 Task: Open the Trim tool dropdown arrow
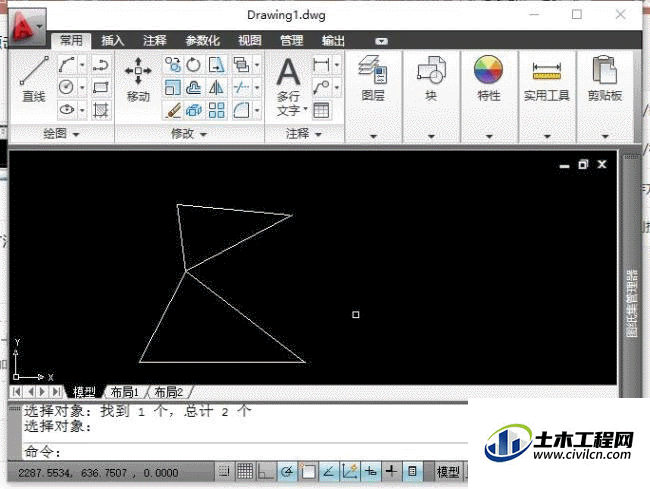click(257, 87)
